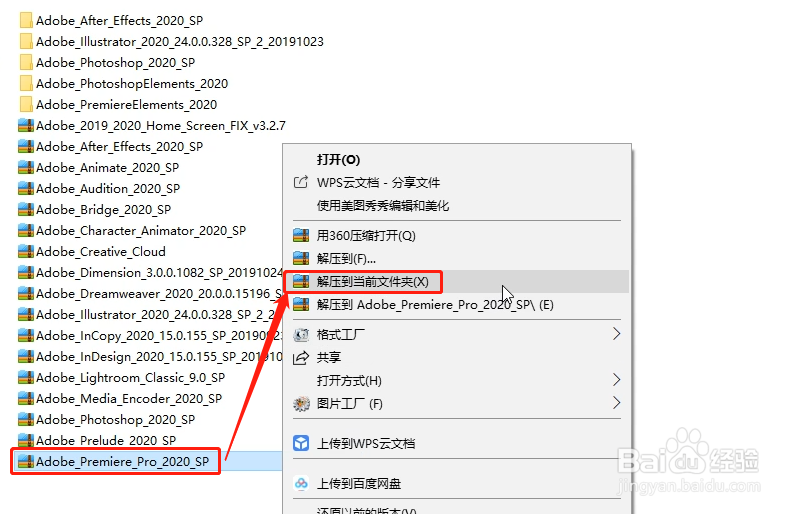805x514 pixels.
Task: Click the archive icon of Adobe_2019_2020_Home_Screen_FIX_v3.2.7
Action: (x=26, y=126)
